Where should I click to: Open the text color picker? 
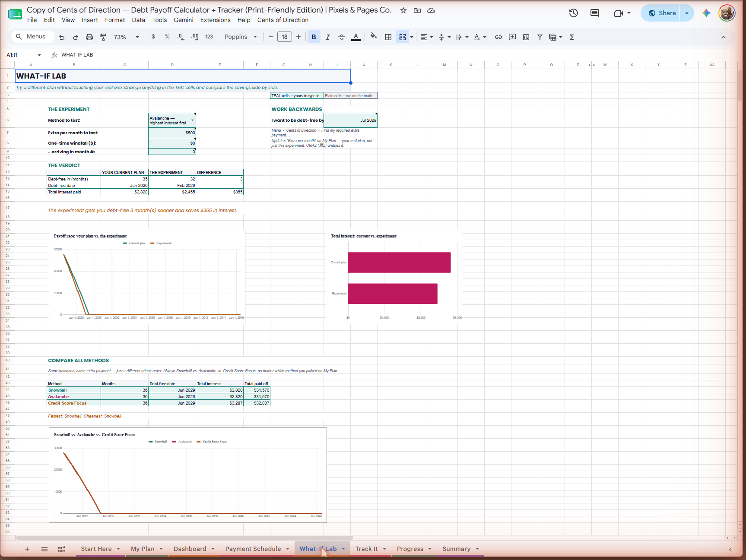[356, 37]
